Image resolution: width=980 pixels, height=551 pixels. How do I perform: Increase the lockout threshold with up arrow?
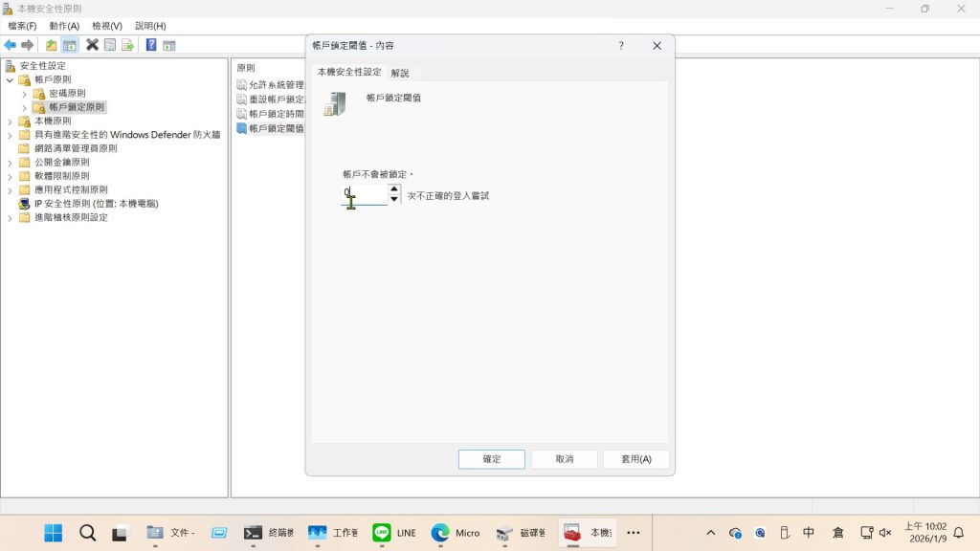[x=394, y=189]
